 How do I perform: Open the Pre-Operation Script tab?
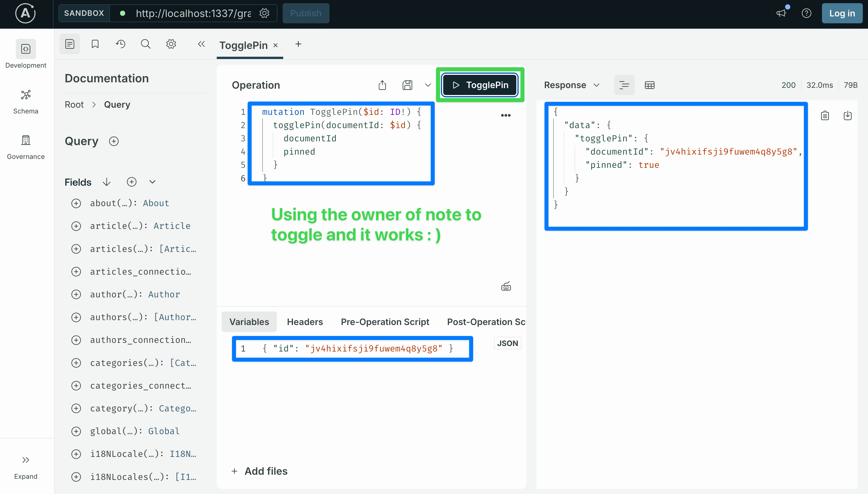tap(385, 322)
